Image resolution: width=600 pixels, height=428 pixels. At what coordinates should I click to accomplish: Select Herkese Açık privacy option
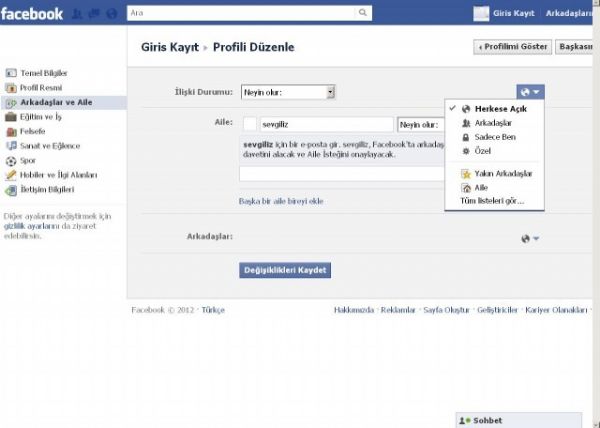(494, 109)
